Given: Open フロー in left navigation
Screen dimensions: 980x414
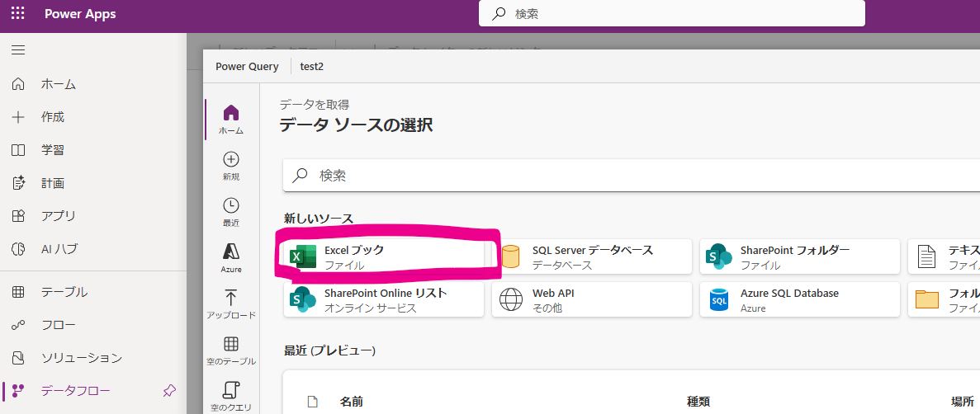Looking at the screenshot, I should tap(93, 325).
